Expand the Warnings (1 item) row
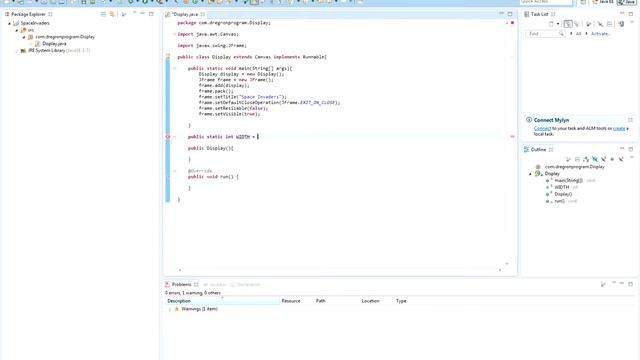640x360 pixels. pos(170,309)
